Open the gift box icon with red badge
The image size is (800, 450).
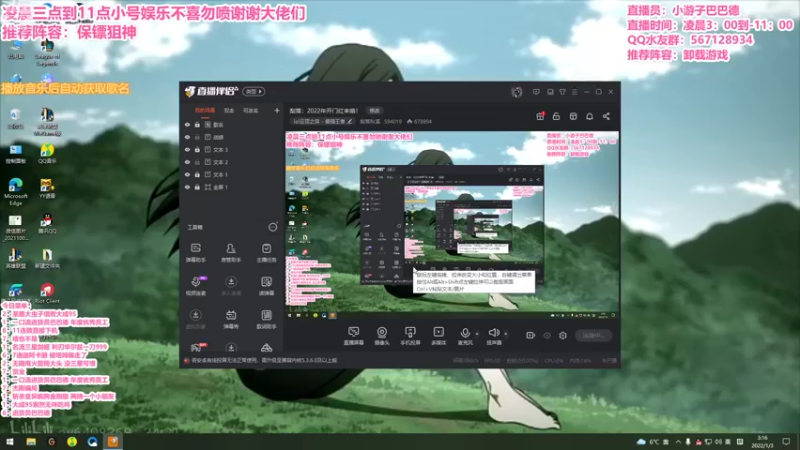click(540, 116)
